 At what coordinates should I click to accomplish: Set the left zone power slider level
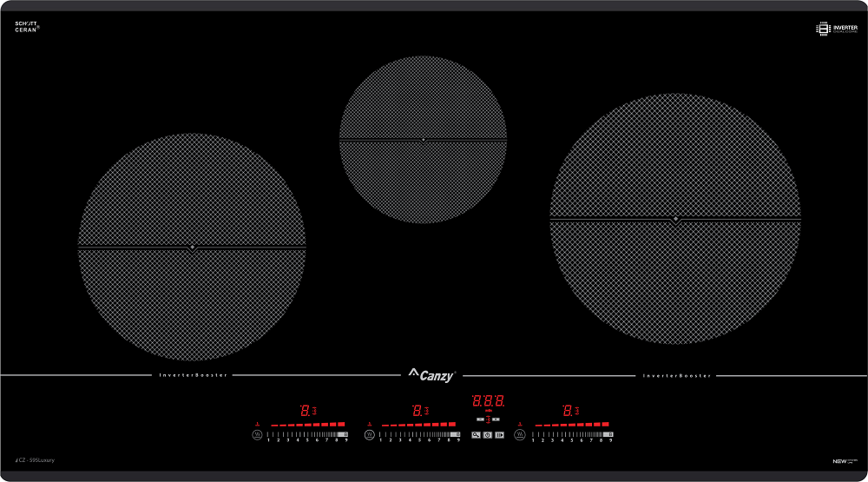(307, 435)
